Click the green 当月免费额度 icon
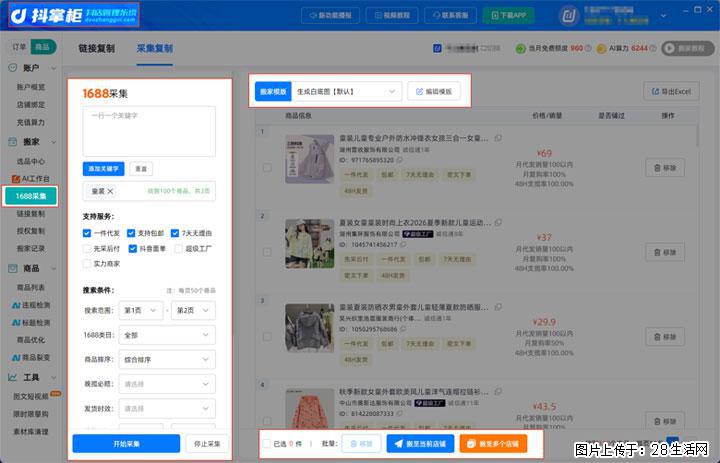The height and width of the screenshot is (463, 720). click(x=520, y=48)
